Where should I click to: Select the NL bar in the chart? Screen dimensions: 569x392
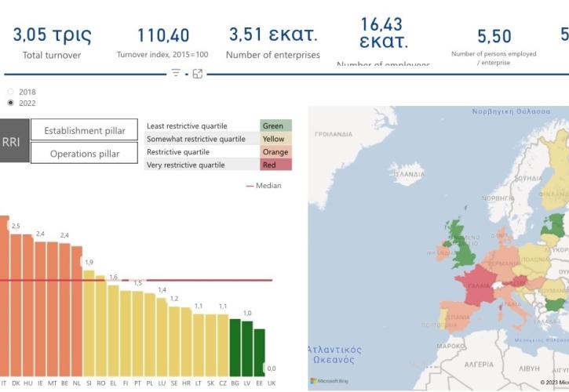pos(77,311)
